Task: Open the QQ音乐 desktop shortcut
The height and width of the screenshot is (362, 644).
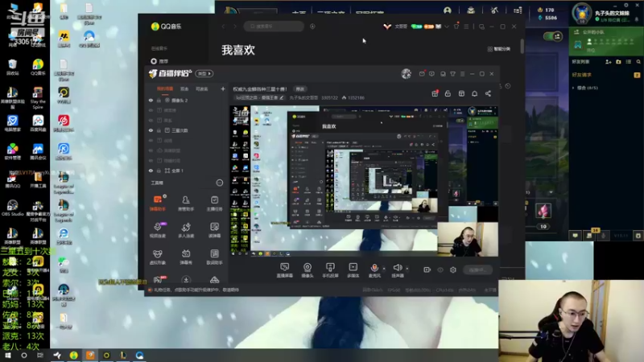Action: point(38,68)
